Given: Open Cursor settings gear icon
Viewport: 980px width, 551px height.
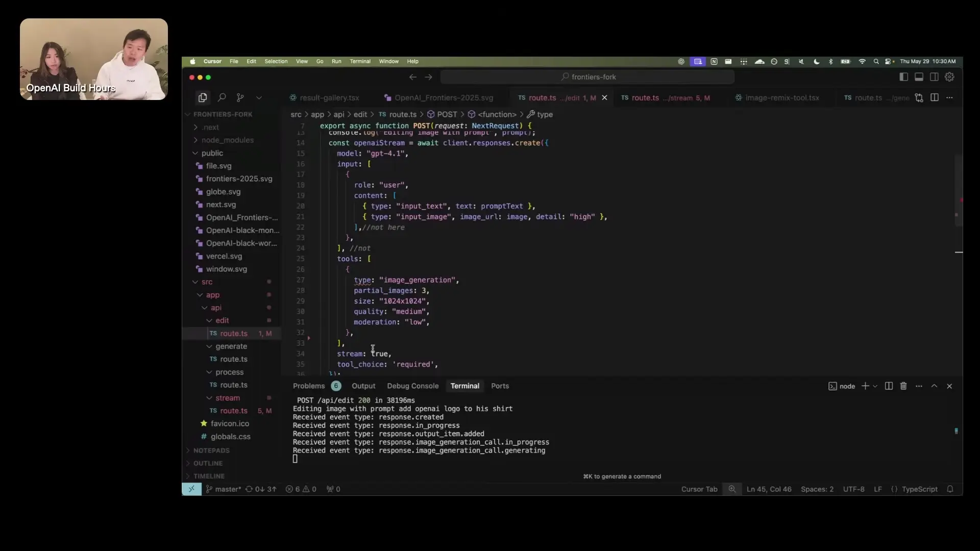Looking at the screenshot, I should pyautogui.click(x=949, y=77).
